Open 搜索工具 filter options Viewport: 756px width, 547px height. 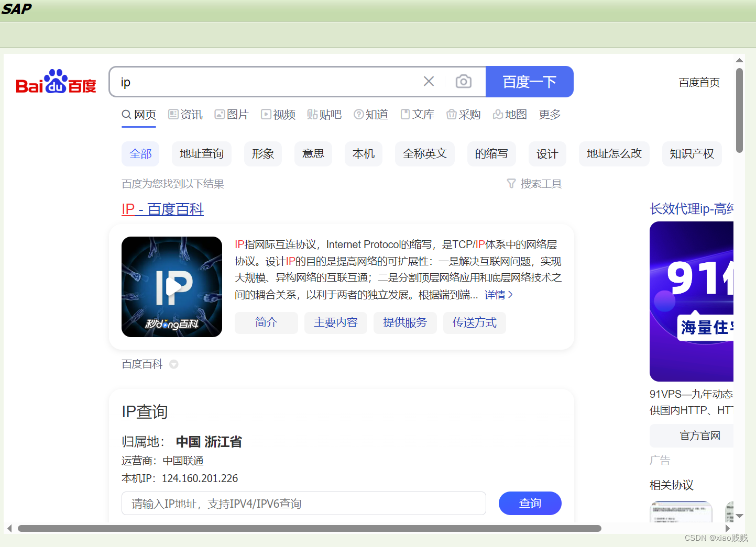click(534, 184)
